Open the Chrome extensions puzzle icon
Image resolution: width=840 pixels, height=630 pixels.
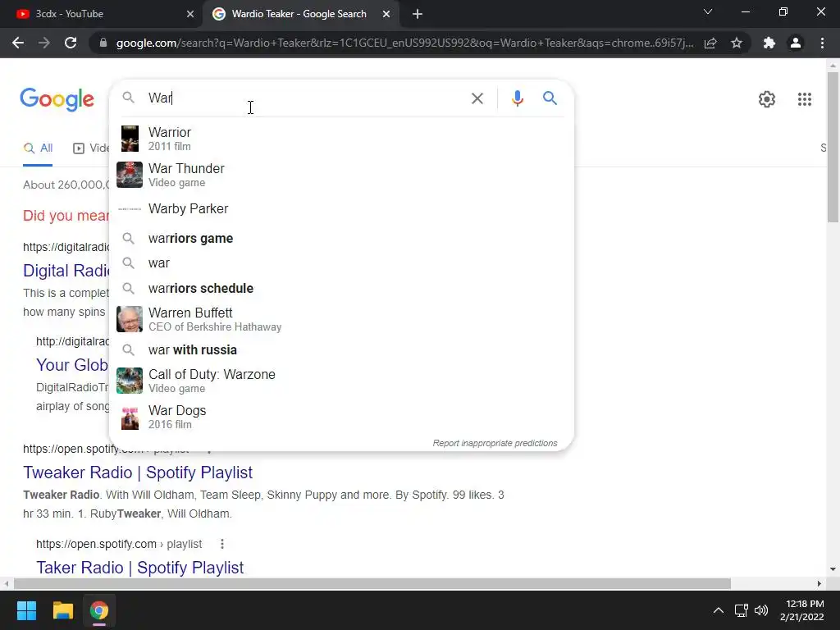point(769,43)
